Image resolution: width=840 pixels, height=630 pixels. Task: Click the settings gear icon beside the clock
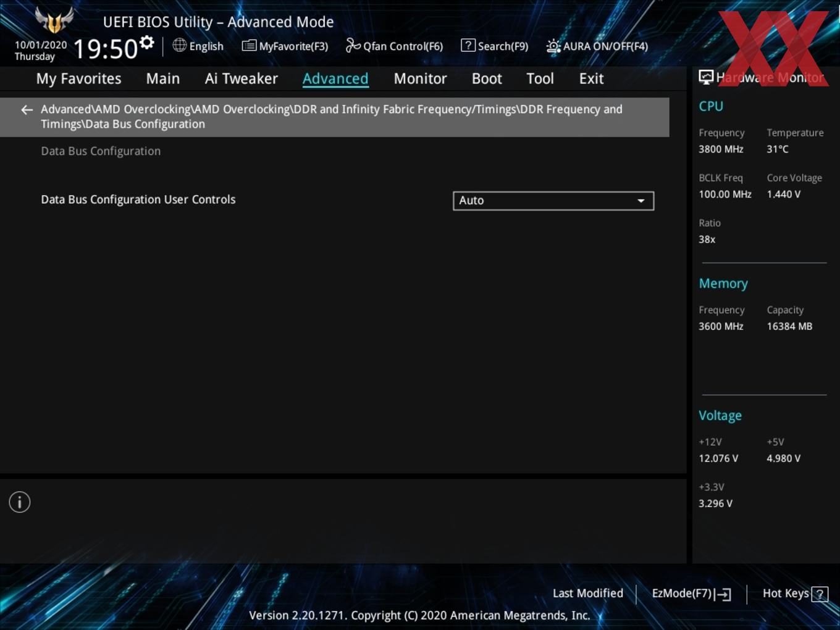pos(147,43)
